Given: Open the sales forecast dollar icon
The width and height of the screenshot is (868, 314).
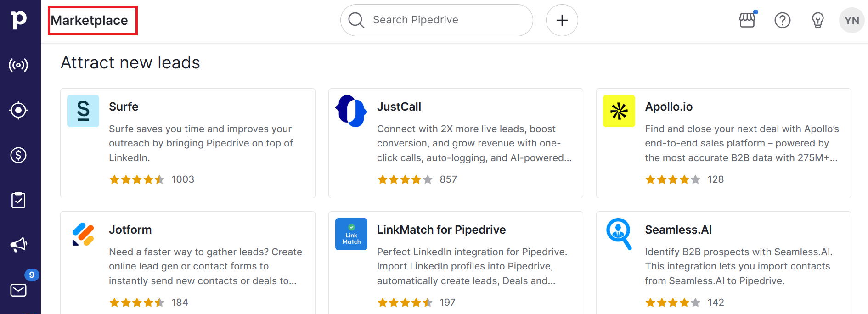Looking at the screenshot, I should [18, 155].
